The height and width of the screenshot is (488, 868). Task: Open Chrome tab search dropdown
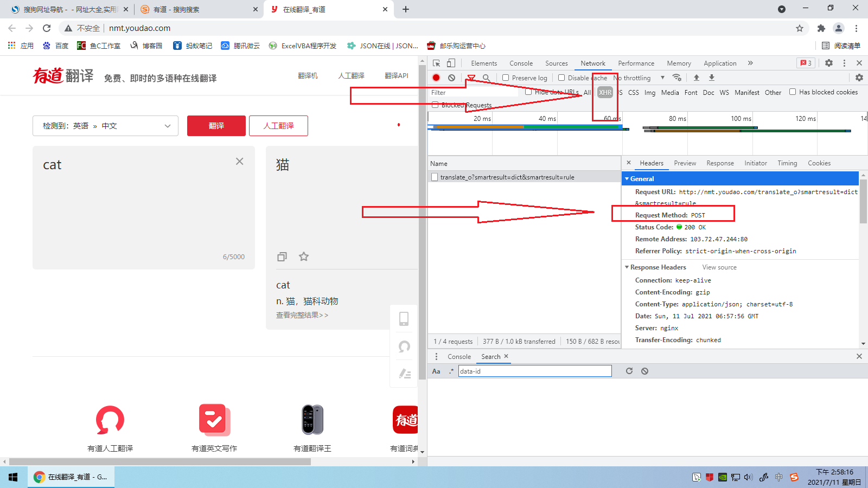pyautogui.click(x=782, y=9)
